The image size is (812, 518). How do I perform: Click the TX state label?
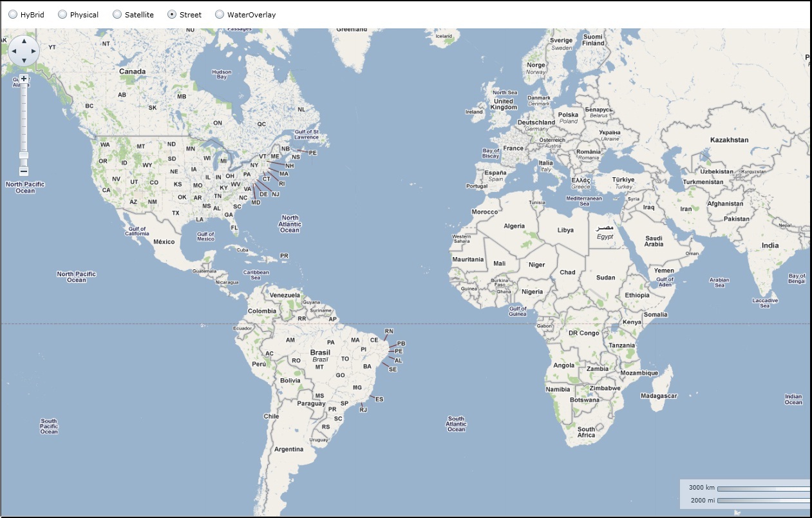tap(175, 213)
